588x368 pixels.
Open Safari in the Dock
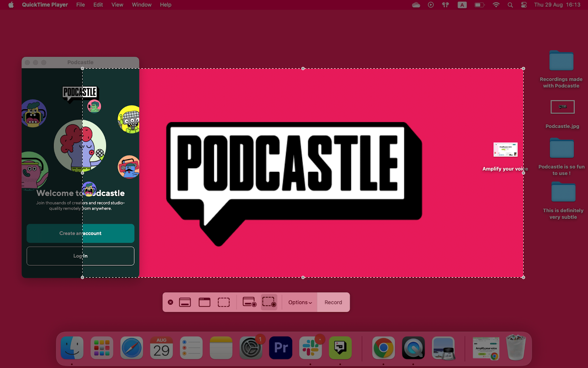[132, 348]
